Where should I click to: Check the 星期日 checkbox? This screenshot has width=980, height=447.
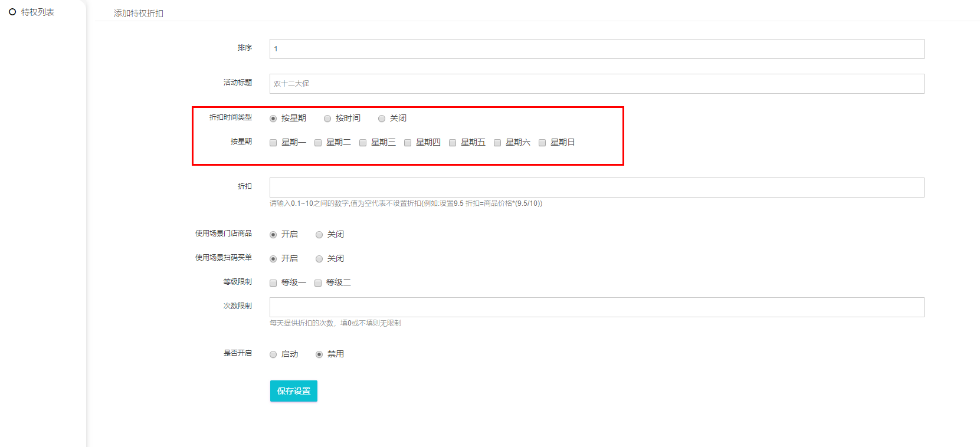[x=542, y=143]
